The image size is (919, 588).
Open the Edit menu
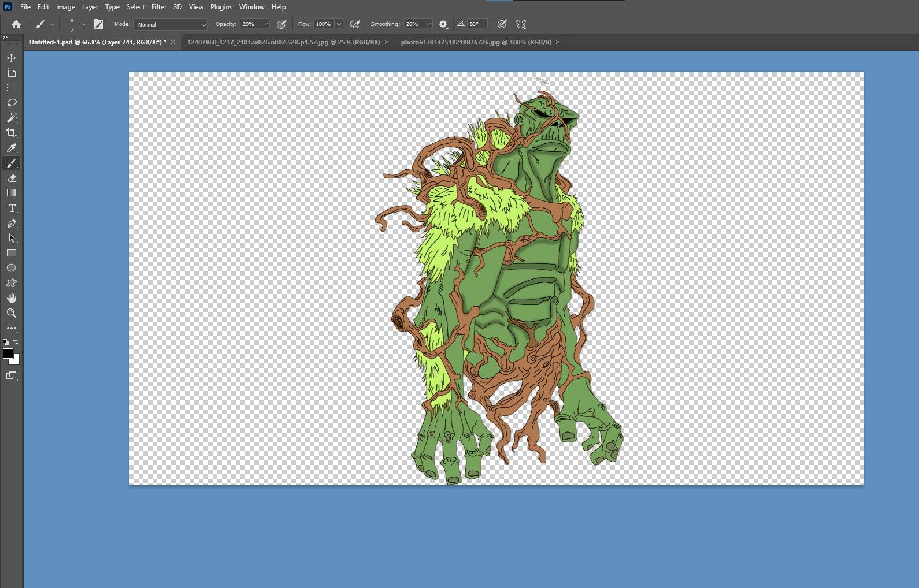click(43, 7)
